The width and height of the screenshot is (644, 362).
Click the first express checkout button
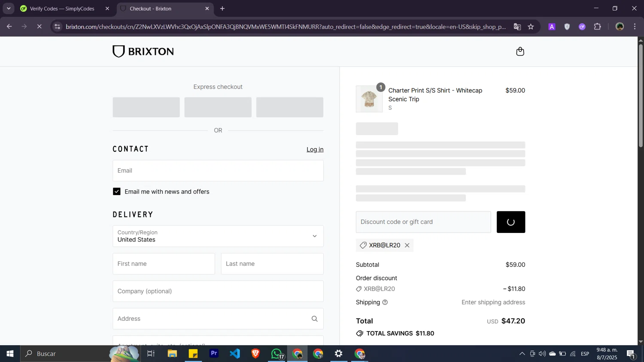tap(146, 107)
